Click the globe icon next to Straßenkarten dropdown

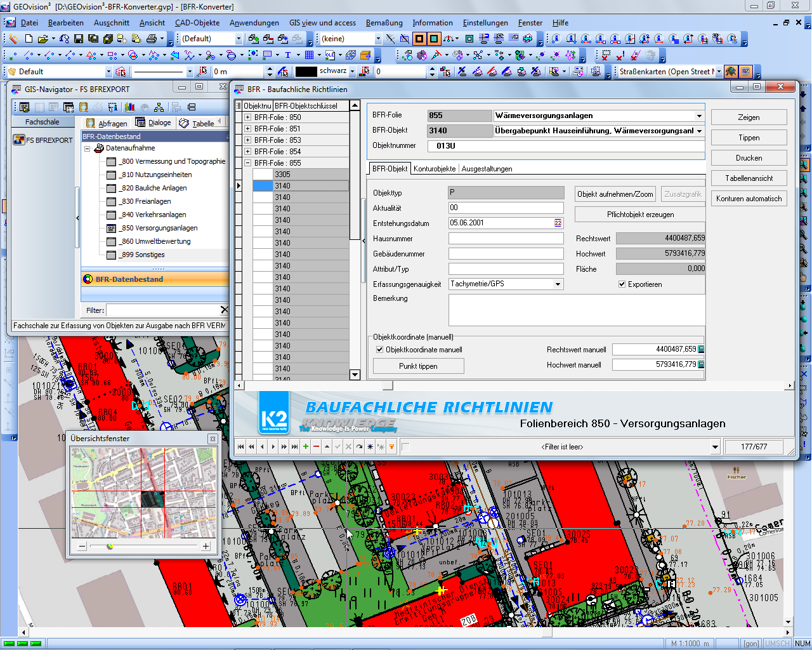(731, 72)
